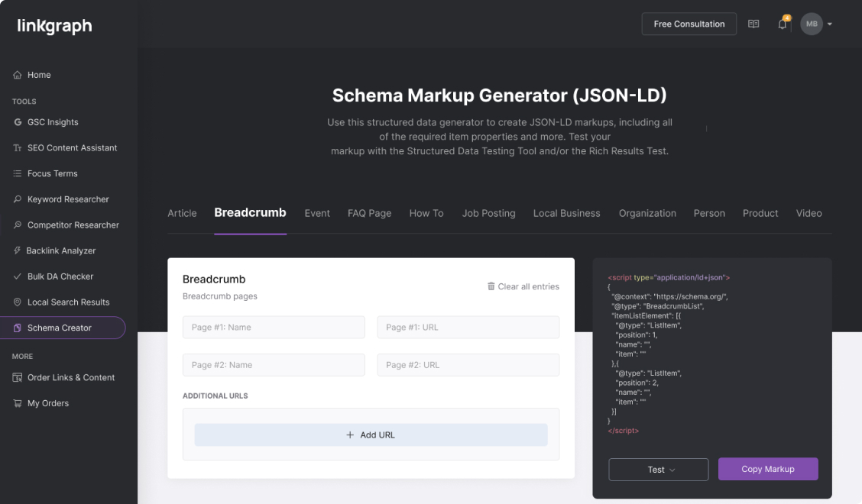
Task: Click the linkgraph logo
Action: coord(54,26)
